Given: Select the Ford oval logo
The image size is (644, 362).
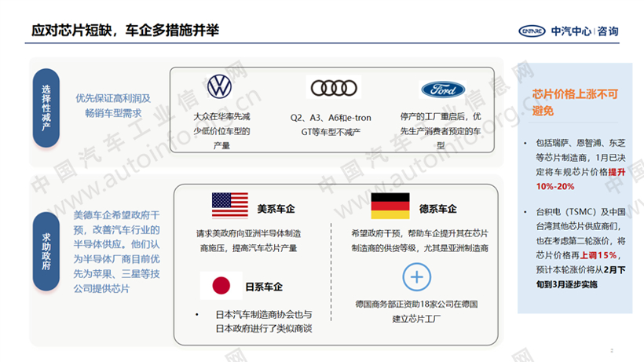Looking at the screenshot, I should pyautogui.click(x=442, y=89).
